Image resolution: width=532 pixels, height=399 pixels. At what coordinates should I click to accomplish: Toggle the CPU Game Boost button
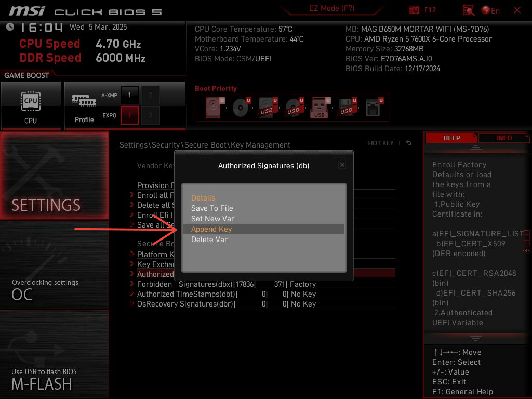[31, 106]
